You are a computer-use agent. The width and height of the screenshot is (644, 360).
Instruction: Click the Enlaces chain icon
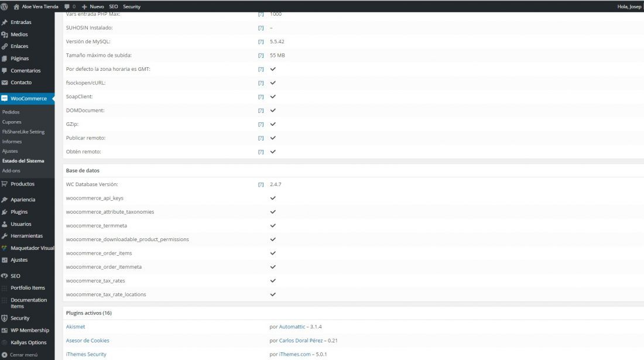pyautogui.click(x=5, y=46)
